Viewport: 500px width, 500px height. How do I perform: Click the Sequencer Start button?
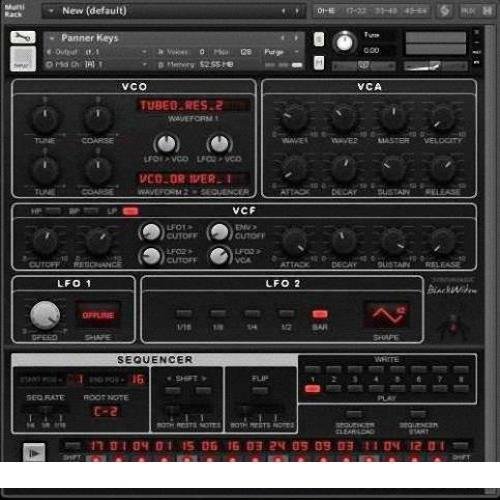click(x=418, y=414)
